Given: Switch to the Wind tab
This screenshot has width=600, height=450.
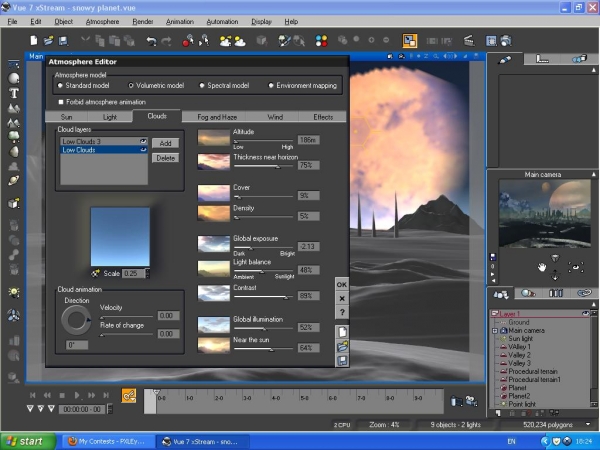Looking at the screenshot, I should (275, 117).
